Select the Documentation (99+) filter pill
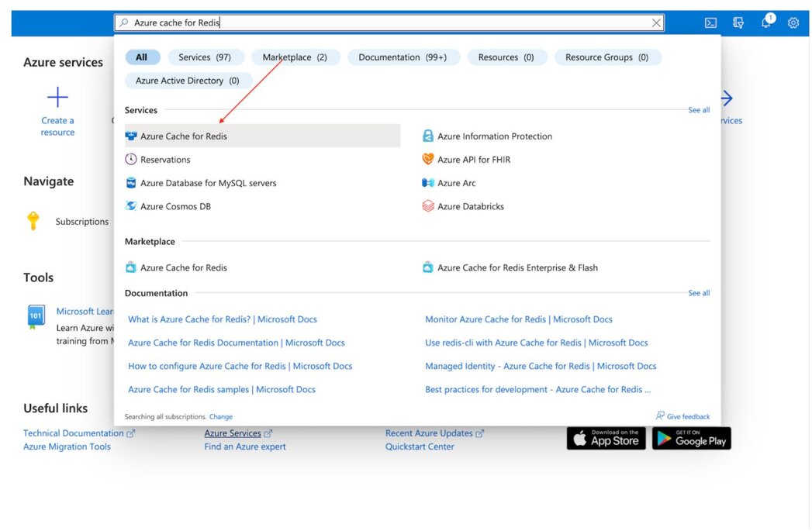The width and height of the screenshot is (812, 531). (403, 57)
